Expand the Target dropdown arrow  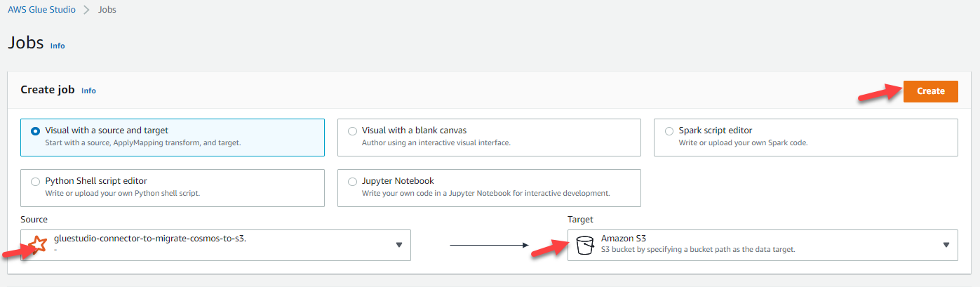946,245
